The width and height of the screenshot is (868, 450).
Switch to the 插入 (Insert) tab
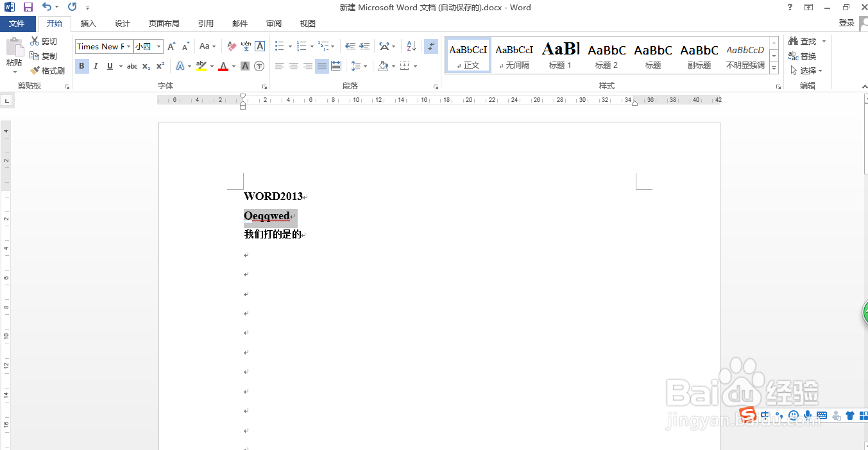click(89, 24)
